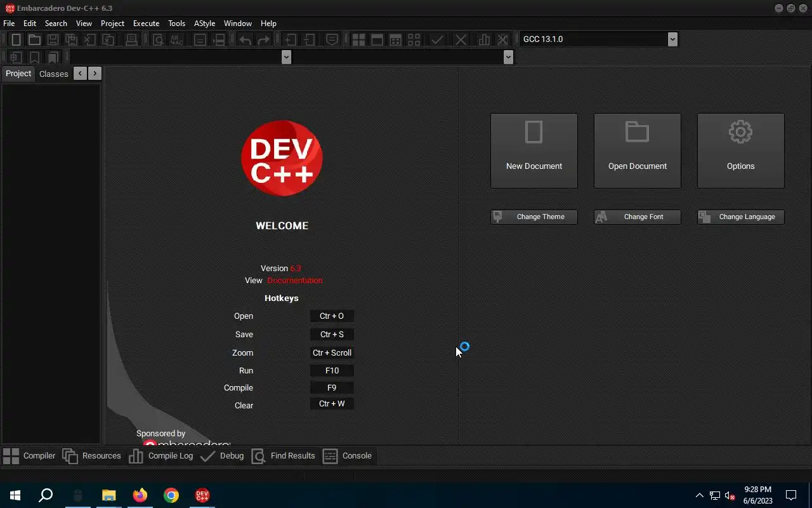Screen dimensions: 812x508
Task: Click the Change Language button
Action: pos(741,217)
